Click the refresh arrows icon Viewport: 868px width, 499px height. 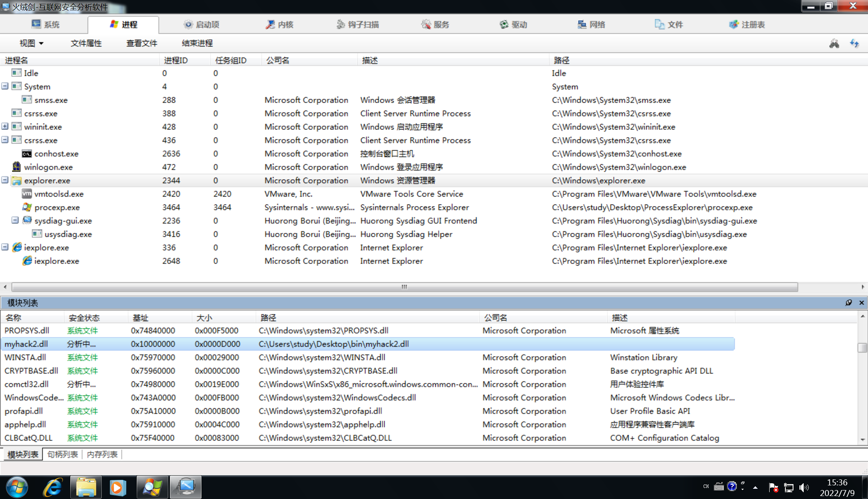[x=854, y=43]
